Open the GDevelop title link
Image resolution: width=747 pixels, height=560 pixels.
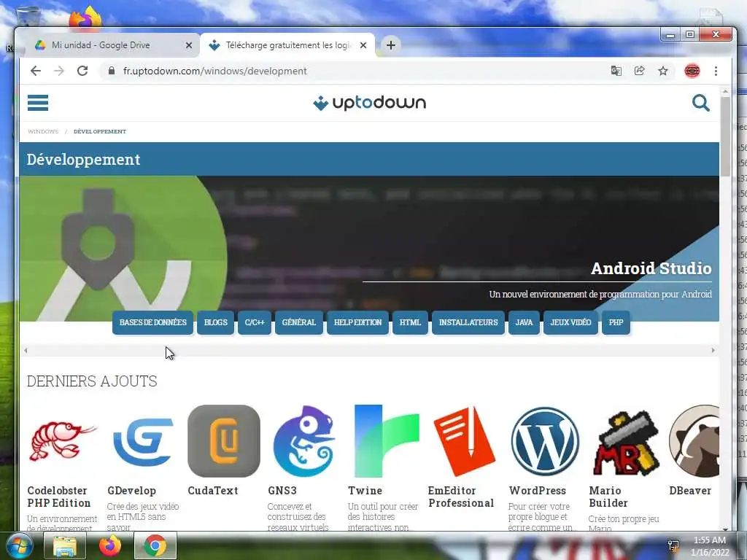[131, 491]
